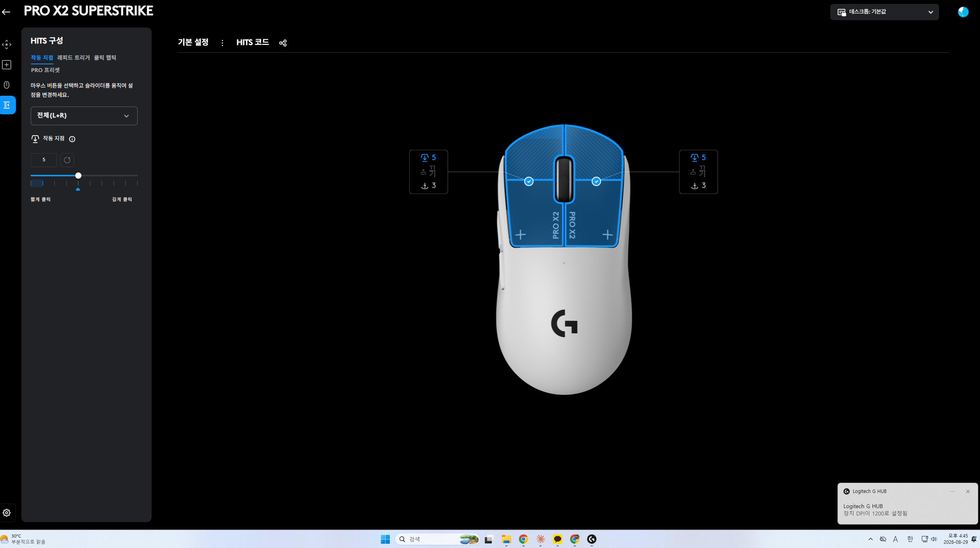This screenshot has width=980, height=548.
Task: Open File Explorer from the taskbar
Action: 506,539
